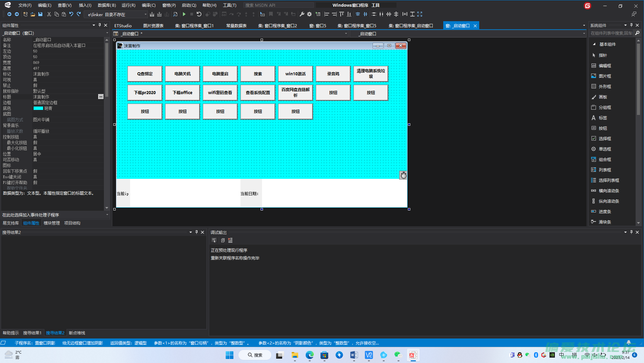Screen dimensions: 644x363
Task: Collapse the 基本组件 group
Action: tap(594, 44)
